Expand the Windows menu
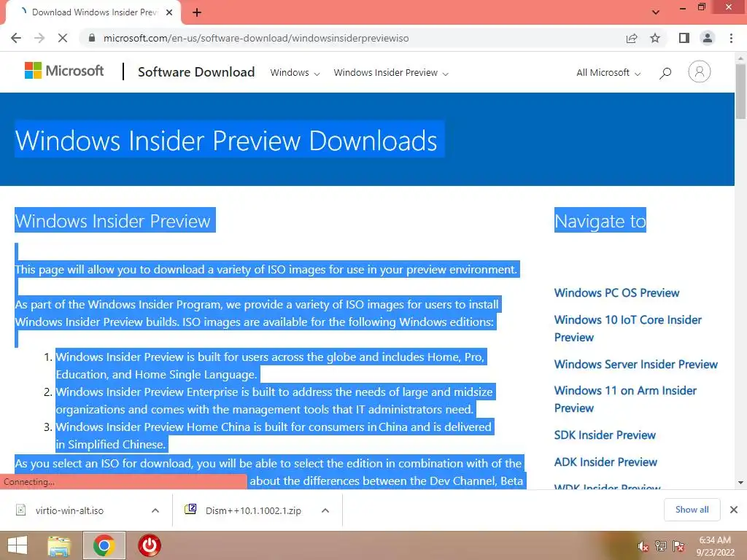The image size is (747, 560). tap(295, 73)
